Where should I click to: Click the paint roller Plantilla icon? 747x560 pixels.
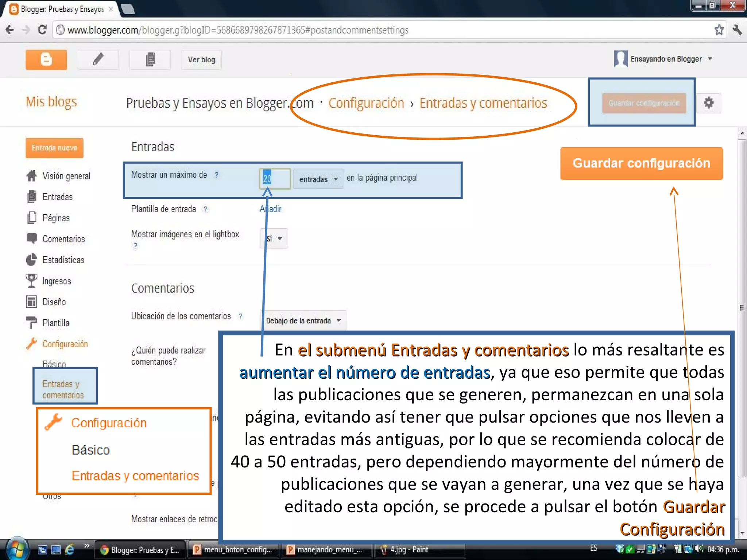click(x=32, y=323)
